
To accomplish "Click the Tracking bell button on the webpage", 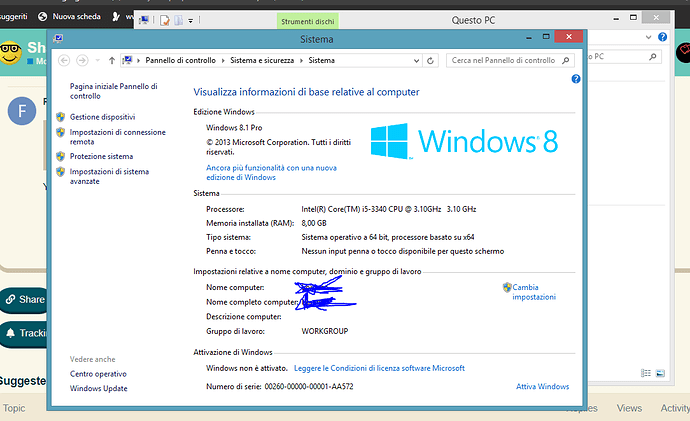I will [x=25, y=333].
